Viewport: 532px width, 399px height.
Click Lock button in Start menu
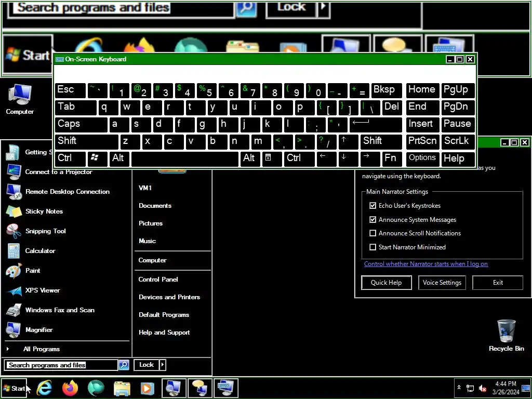pos(147,365)
